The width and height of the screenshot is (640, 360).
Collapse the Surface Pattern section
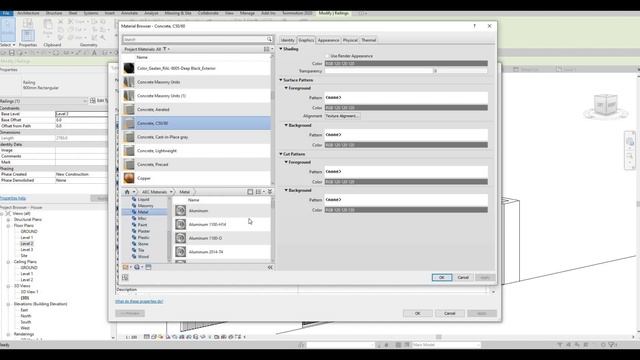click(x=281, y=80)
